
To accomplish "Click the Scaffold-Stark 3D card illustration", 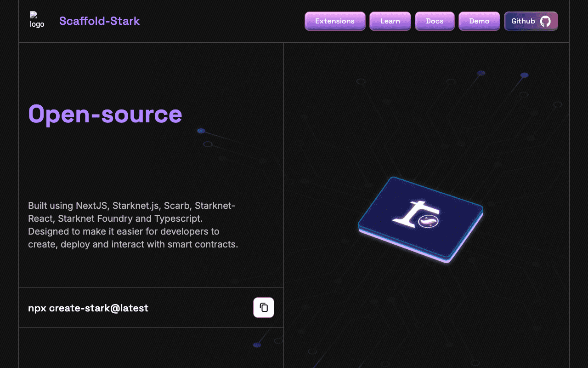I will click(421, 219).
